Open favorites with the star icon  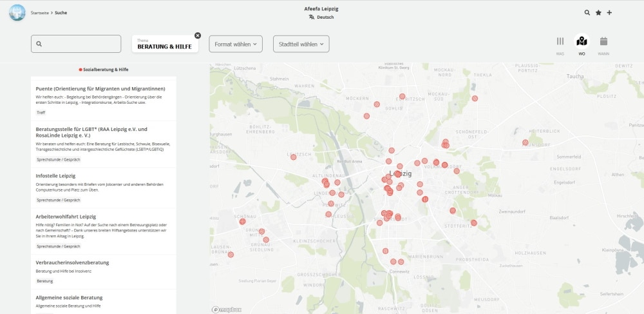coord(598,12)
